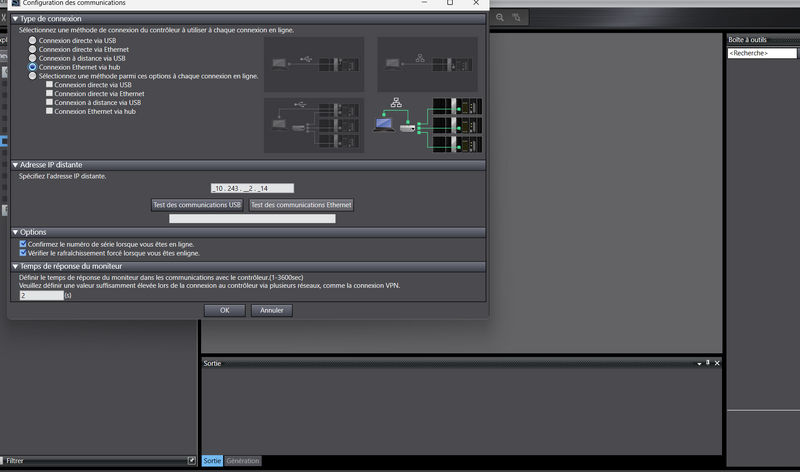Choose Connexion à distance via USB radio
Image resolution: width=800 pixels, height=472 pixels.
(33, 58)
